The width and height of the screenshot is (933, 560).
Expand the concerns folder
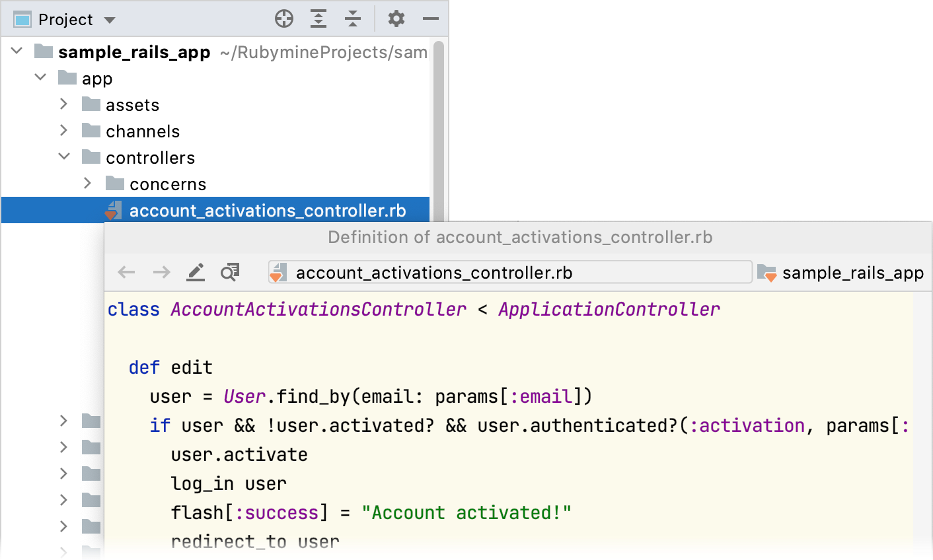pyautogui.click(x=88, y=183)
